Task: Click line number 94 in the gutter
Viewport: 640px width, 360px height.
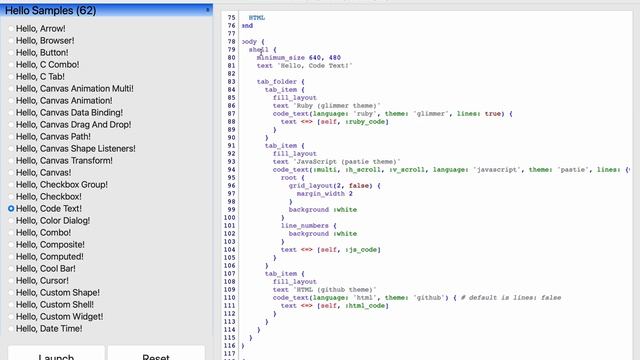Action: point(231,169)
